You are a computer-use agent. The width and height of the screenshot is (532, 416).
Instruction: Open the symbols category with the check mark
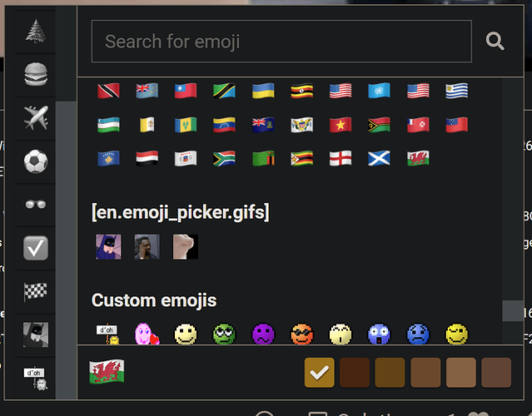click(35, 248)
